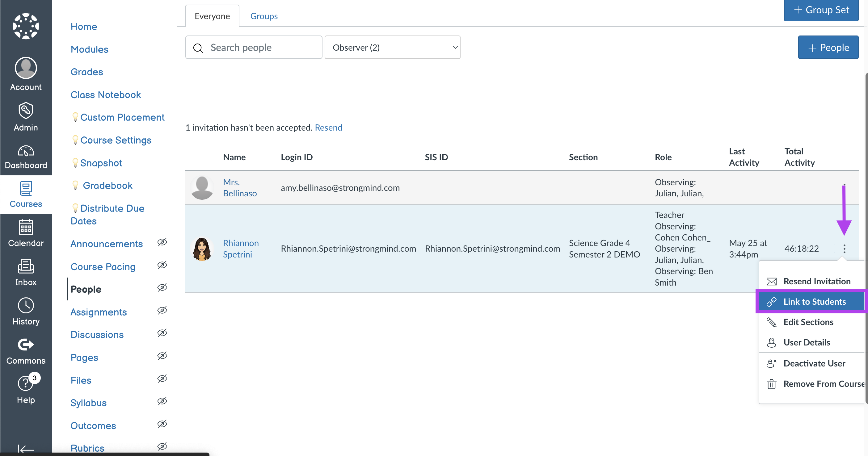
Task: Toggle the visibility eye icon for Course Pacing
Action: [162, 265]
